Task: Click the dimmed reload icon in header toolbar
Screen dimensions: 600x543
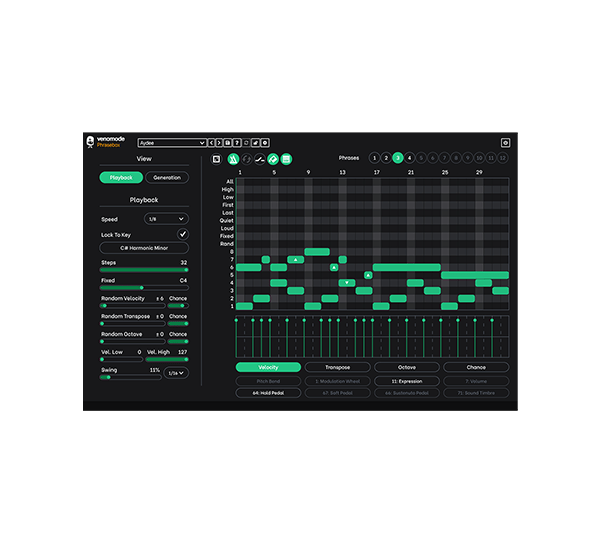Action: point(246,143)
